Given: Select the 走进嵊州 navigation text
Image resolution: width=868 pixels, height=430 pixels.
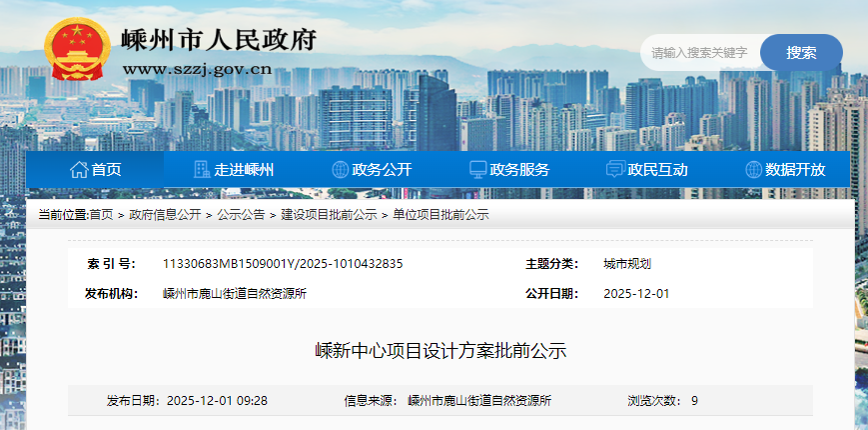Looking at the screenshot, I should click(244, 170).
